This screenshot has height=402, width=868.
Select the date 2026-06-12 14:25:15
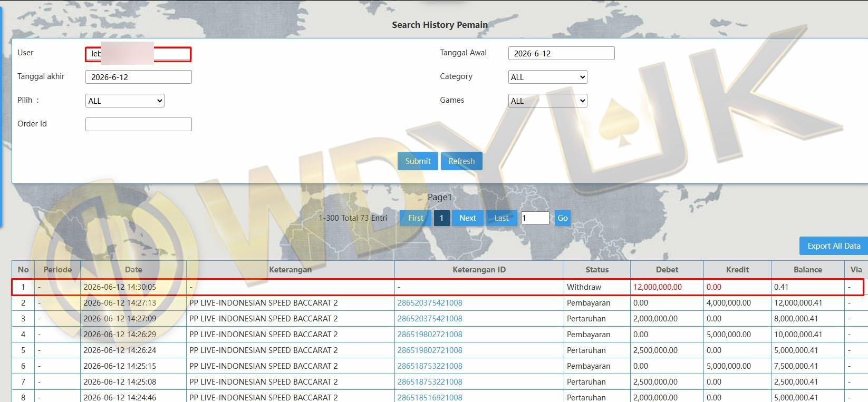[x=120, y=366]
